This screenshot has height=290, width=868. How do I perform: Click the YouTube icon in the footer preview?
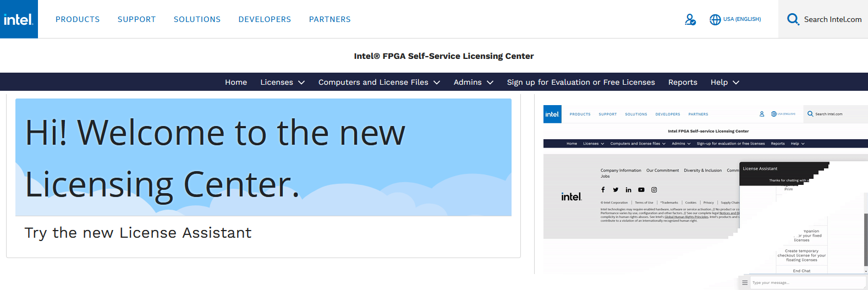[x=641, y=190]
